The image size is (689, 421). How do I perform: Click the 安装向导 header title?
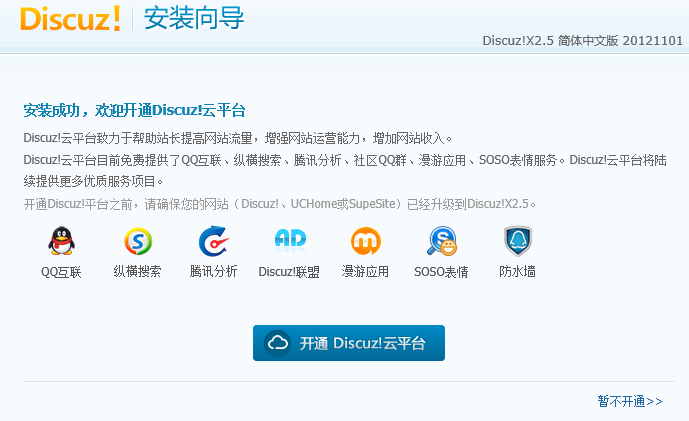[194, 18]
